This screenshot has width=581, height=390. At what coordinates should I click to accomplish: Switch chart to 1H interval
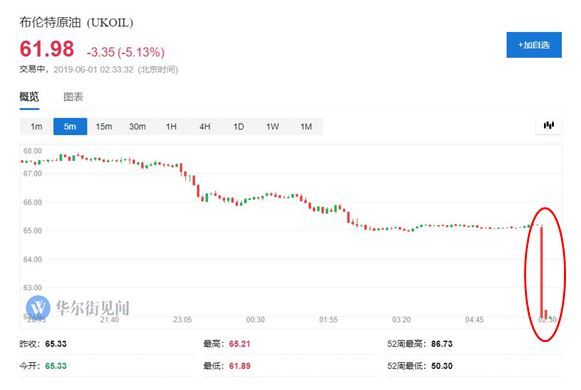(171, 127)
